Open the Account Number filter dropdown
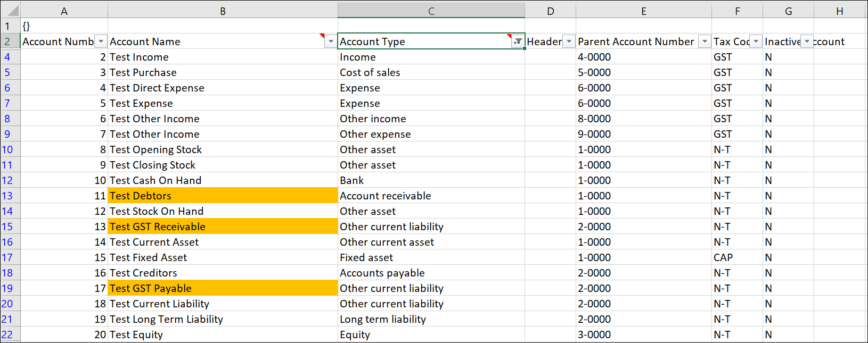 click(x=101, y=41)
